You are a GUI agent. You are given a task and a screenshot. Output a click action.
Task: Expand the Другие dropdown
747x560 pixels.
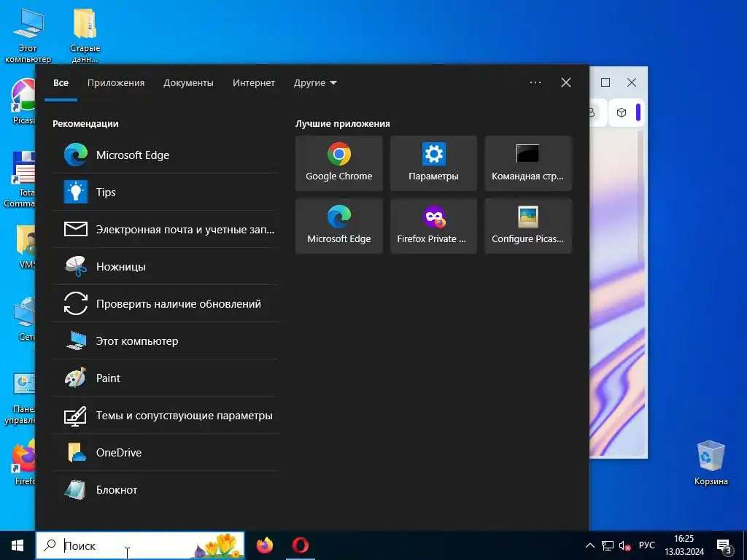click(315, 83)
